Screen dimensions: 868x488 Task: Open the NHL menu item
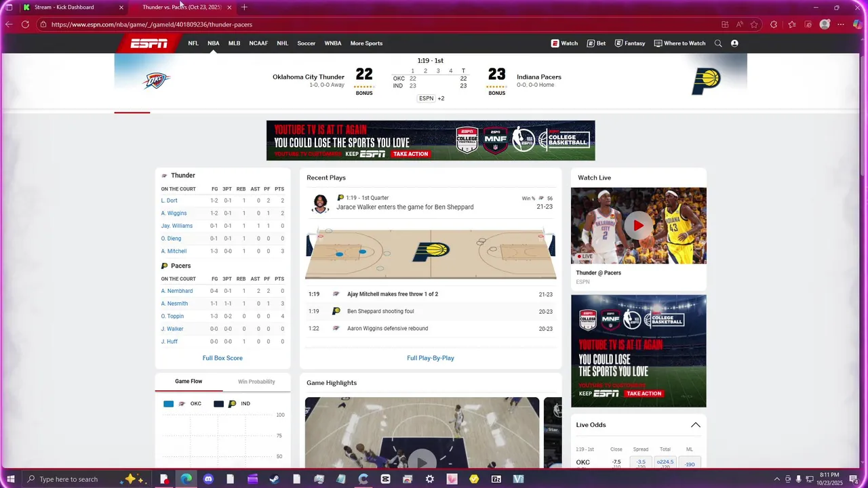coord(283,43)
